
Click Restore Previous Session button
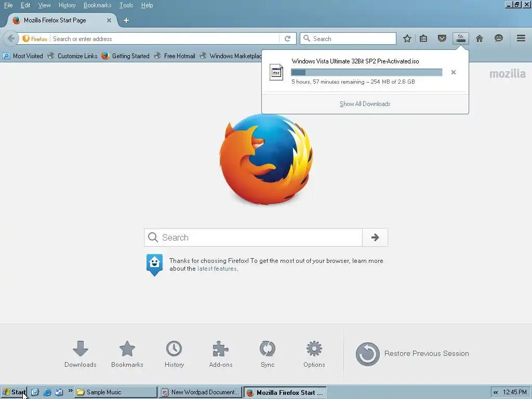[x=412, y=354]
